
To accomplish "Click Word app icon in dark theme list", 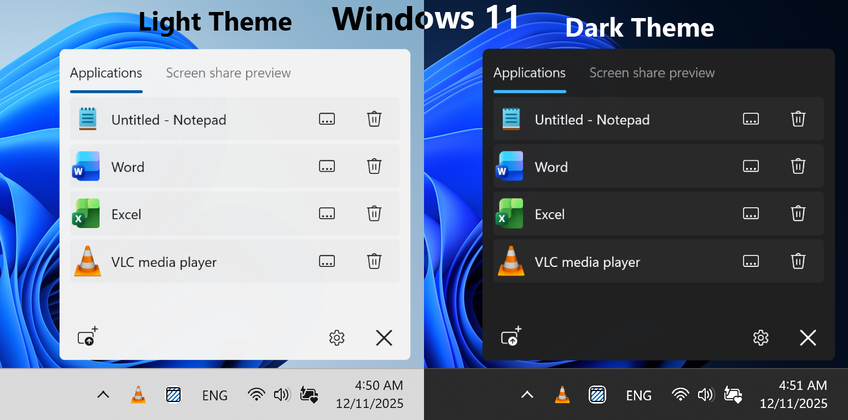I will 510,166.
